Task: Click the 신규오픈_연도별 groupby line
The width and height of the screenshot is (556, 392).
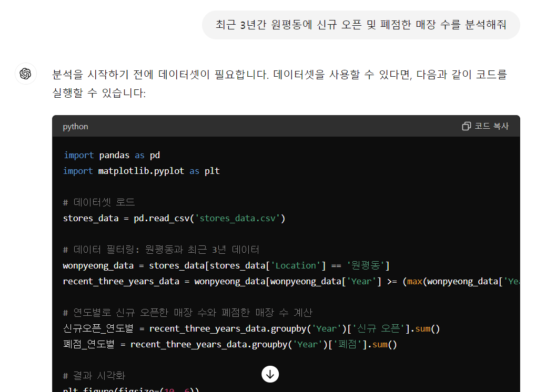Action: [251, 328]
